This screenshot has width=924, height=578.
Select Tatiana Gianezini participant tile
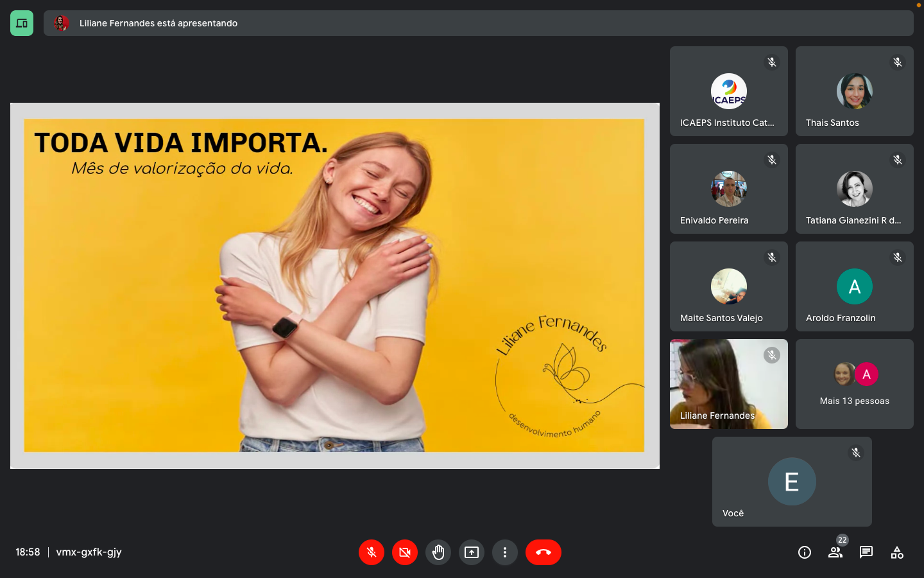tap(855, 189)
